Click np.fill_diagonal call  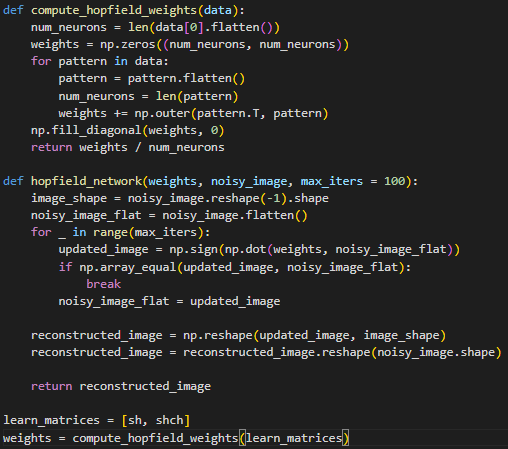click(128, 130)
